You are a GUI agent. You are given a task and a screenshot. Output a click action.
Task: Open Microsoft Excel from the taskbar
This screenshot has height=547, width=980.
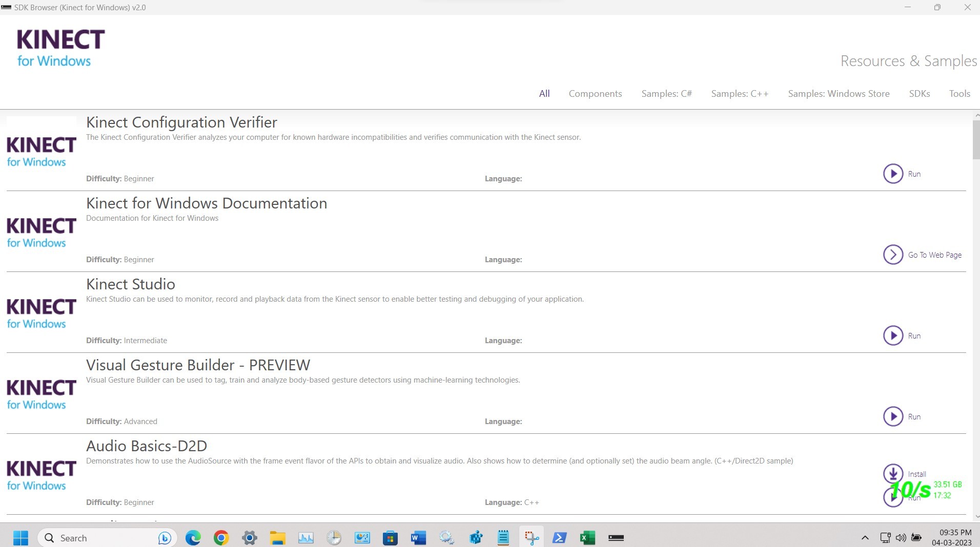pyautogui.click(x=587, y=538)
